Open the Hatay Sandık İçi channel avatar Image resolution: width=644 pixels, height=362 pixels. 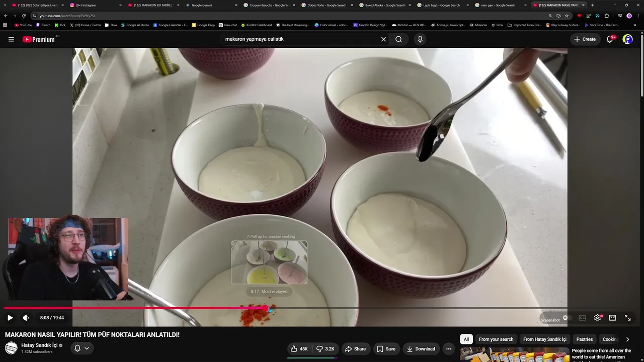[11, 348]
